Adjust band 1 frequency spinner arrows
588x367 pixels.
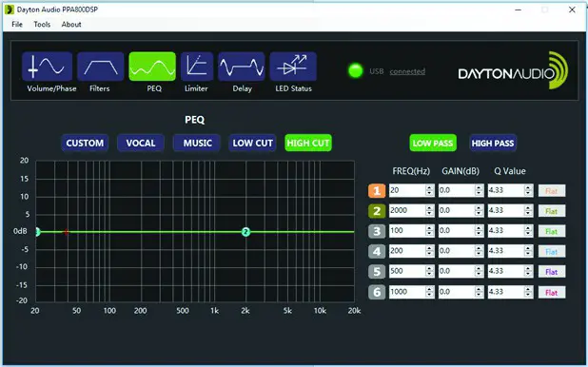click(430, 190)
